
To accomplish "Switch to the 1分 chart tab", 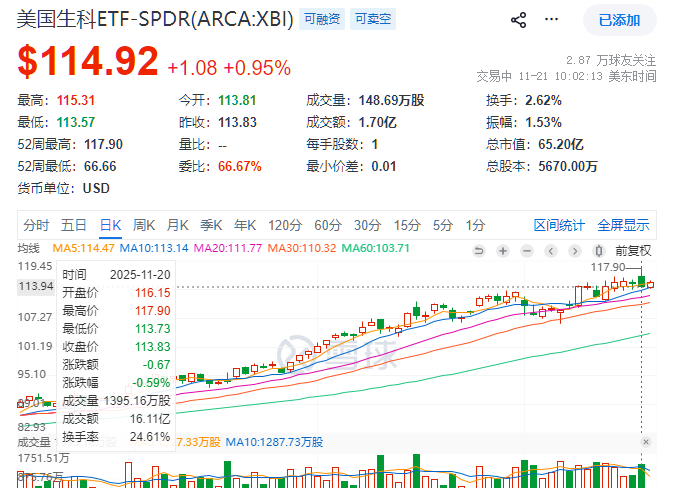I will (476, 225).
